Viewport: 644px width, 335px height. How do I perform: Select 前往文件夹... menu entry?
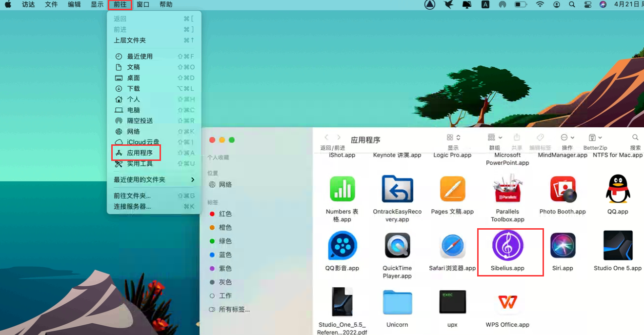pos(132,196)
